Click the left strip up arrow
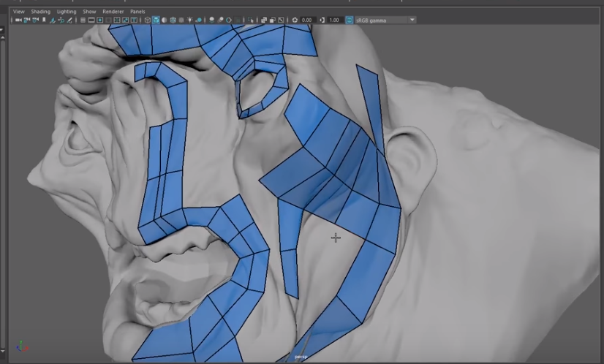 (x=2, y=37)
